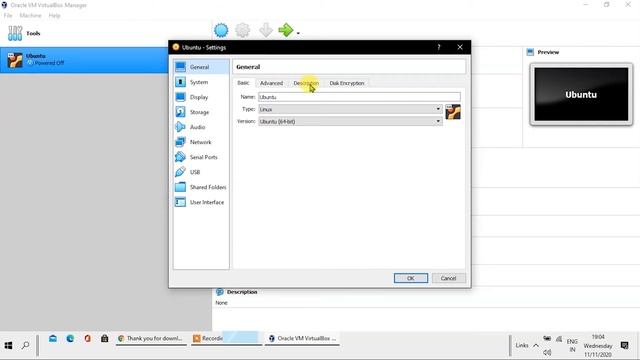The height and width of the screenshot is (360, 640).
Task: Switch to the Disk Encryption tab
Action: click(347, 83)
